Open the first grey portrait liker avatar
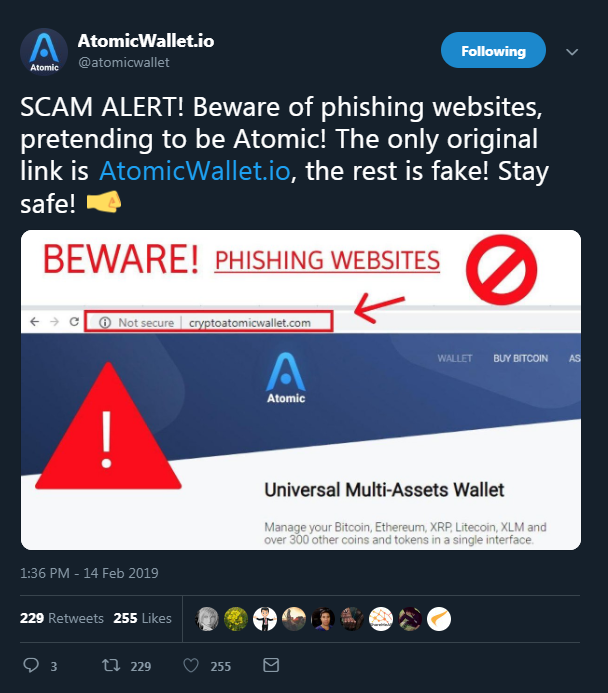 point(207,619)
